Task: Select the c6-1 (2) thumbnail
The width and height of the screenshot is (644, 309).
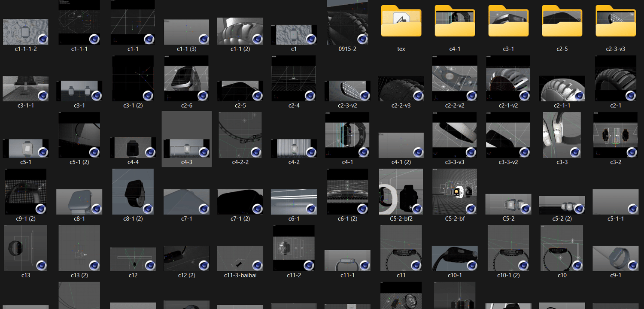Action: (347, 191)
